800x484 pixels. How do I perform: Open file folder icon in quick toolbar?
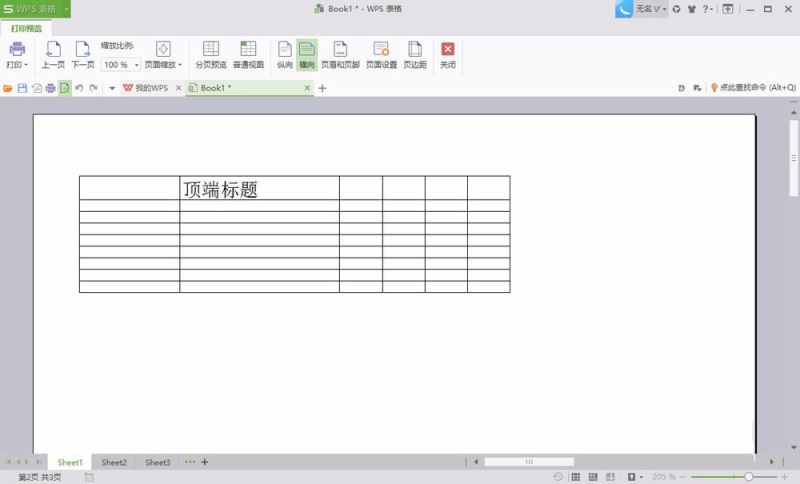8,88
